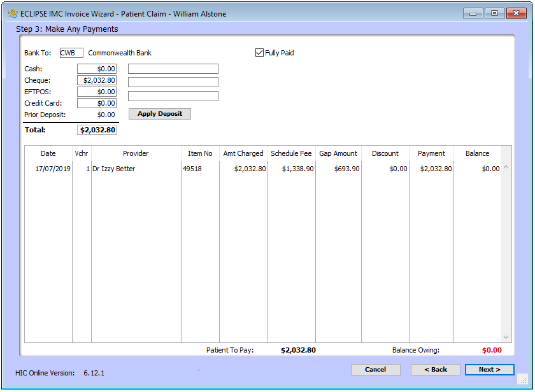535x392 pixels.
Task: Click the Payment column header
Action: coord(431,153)
